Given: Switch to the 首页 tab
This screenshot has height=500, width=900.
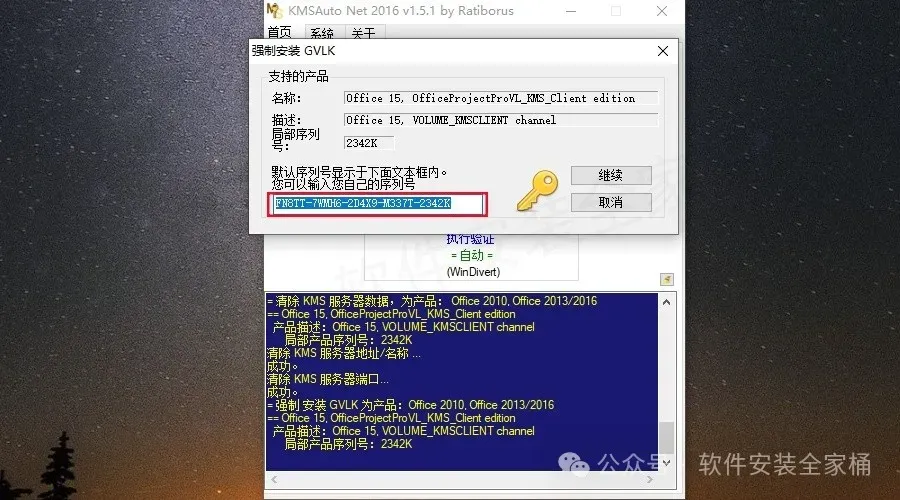Looking at the screenshot, I should (x=280, y=33).
